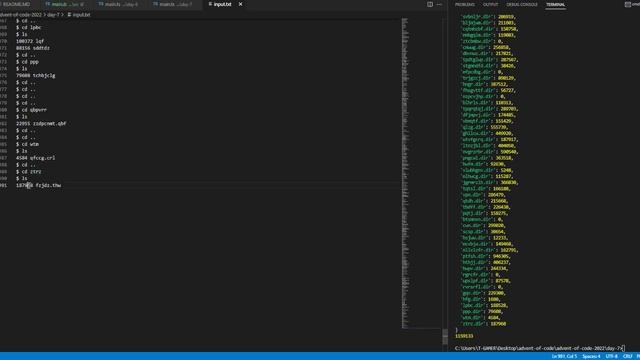This screenshot has height=360, width=640.
Task: Switch to the Output panel tab
Action: 491,4
